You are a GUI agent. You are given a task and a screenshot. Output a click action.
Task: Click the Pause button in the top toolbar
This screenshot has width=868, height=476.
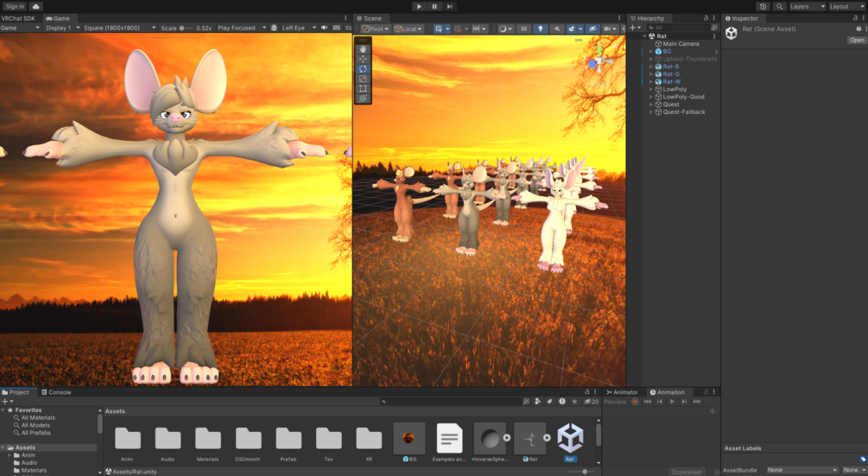point(434,6)
